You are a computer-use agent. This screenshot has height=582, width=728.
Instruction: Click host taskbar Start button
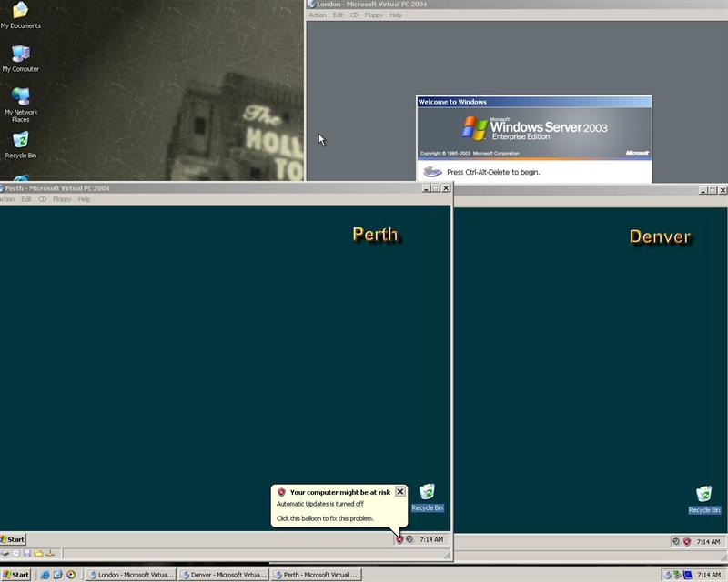click(16, 575)
